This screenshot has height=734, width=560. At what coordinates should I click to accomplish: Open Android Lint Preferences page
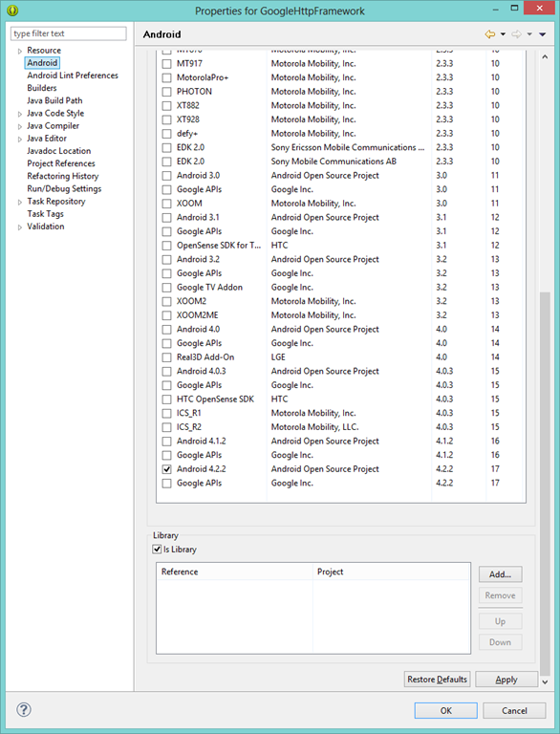click(x=73, y=76)
